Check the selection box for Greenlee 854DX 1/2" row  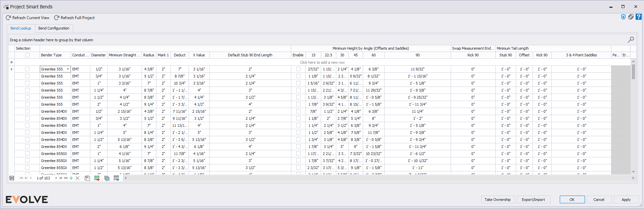[27, 111]
